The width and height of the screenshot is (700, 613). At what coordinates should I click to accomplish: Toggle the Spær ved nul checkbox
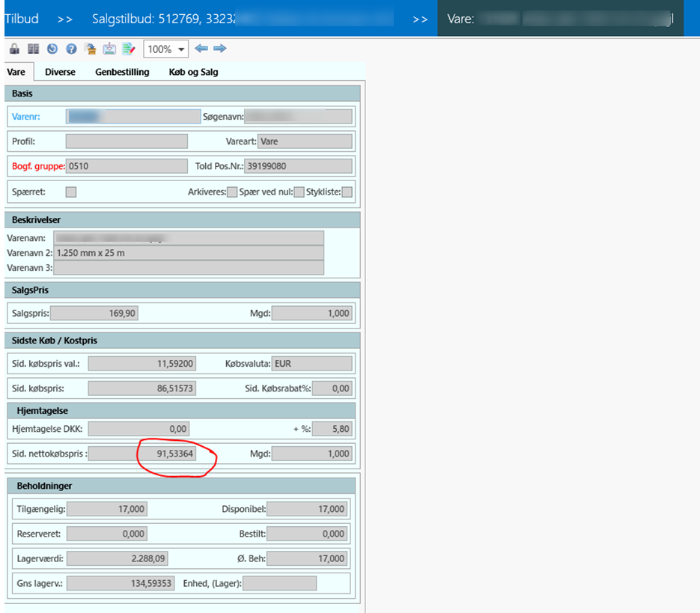pos(299,192)
